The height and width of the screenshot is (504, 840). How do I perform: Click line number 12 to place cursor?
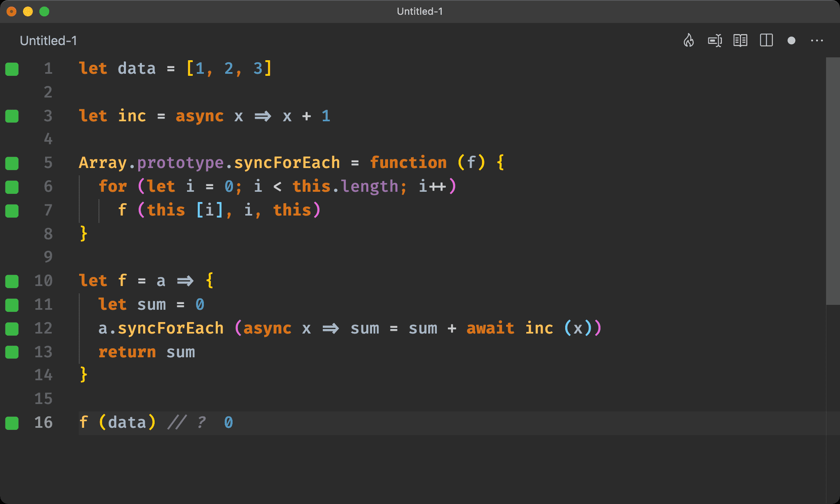click(43, 329)
